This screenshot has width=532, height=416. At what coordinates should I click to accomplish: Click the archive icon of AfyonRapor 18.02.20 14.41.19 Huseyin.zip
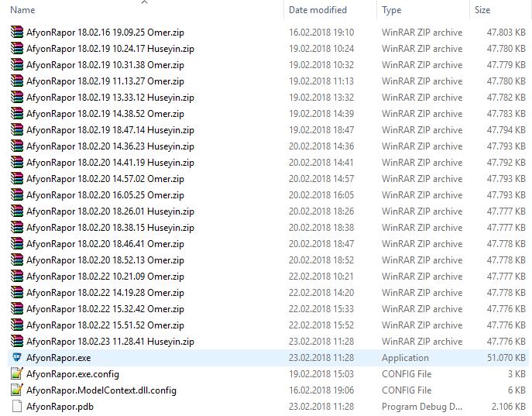tap(16, 162)
